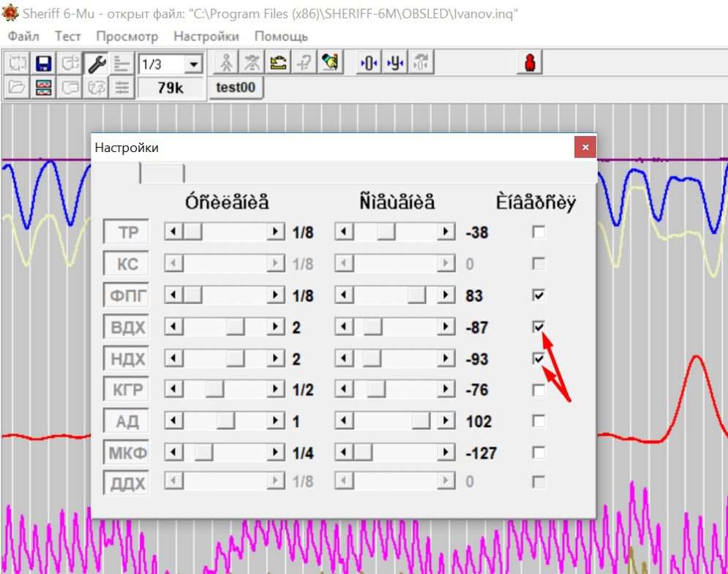728x574 pixels.
Task: Click the save diskette icon
Action: pos(43,62)
